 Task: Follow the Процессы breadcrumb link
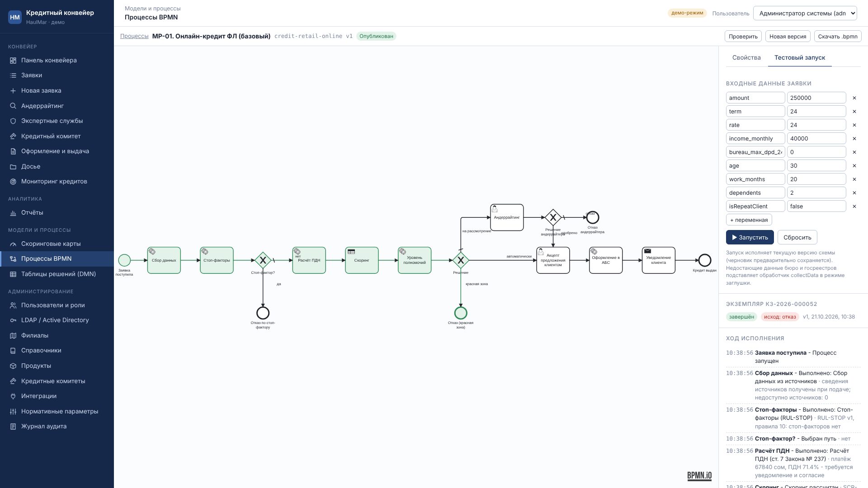point(134,36)
